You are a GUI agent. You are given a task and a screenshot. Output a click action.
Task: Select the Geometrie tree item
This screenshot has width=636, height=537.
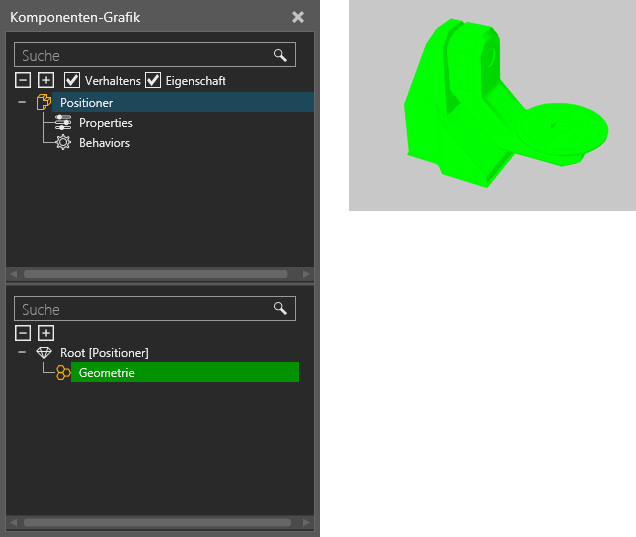click(x=185, y=372)
